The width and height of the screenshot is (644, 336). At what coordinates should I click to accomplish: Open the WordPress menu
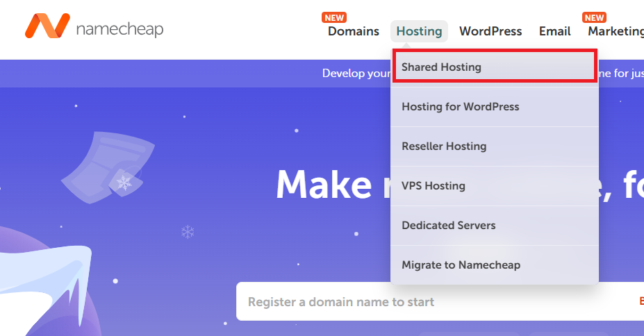click(x=490, y=31)
